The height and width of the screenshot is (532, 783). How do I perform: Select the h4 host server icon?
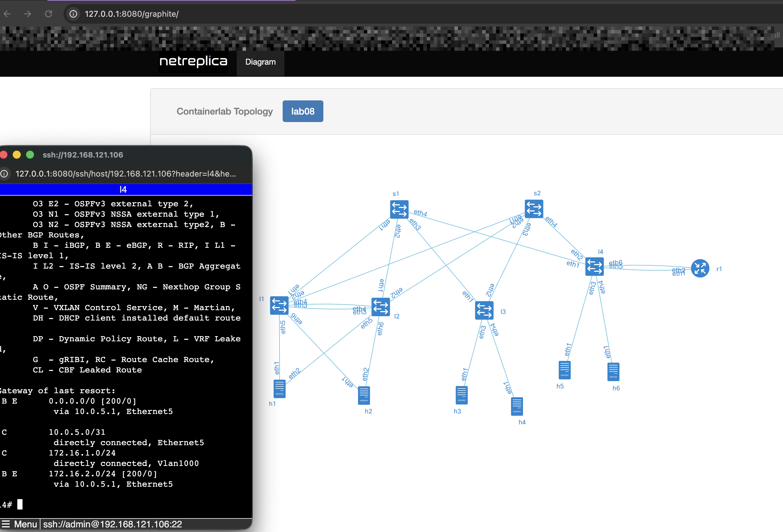click(x=517, y=407)
